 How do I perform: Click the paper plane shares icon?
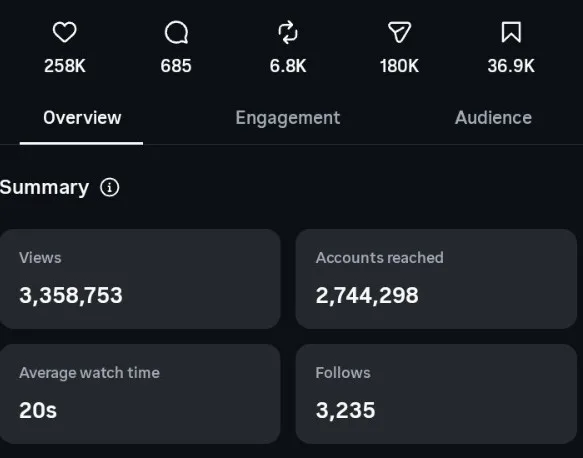(x=399, y=32)
